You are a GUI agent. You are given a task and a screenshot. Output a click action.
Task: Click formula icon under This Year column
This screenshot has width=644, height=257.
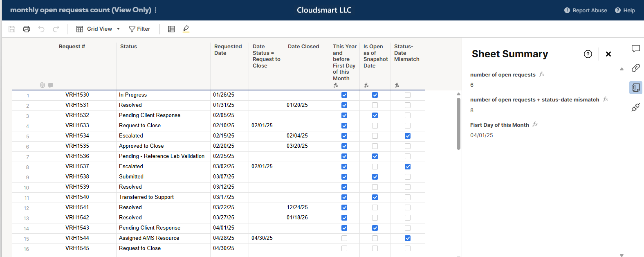[336, 85]
